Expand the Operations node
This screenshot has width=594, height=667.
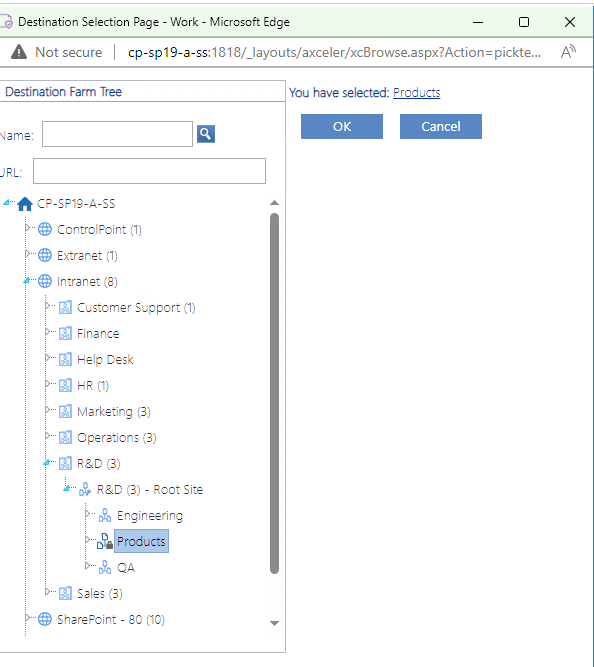(x=48, y=435)
